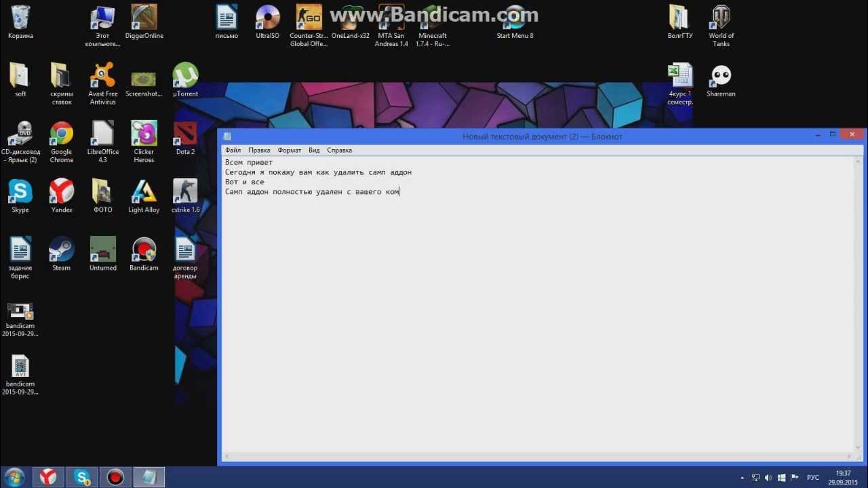Launch MTA San Andreas 1.4 shortcut
The image size is (868, 488).
tap(391, 26)
